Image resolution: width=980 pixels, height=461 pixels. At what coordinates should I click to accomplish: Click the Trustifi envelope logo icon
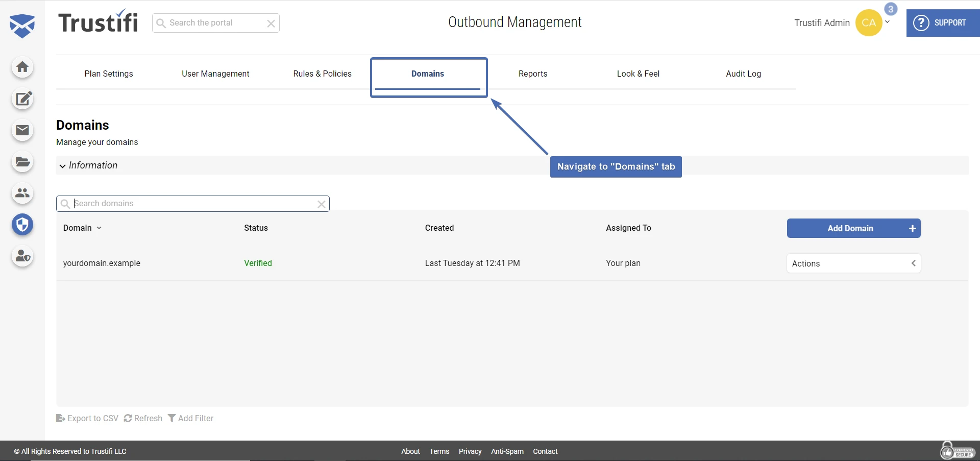pyautogui.click(x=22, y=26)
